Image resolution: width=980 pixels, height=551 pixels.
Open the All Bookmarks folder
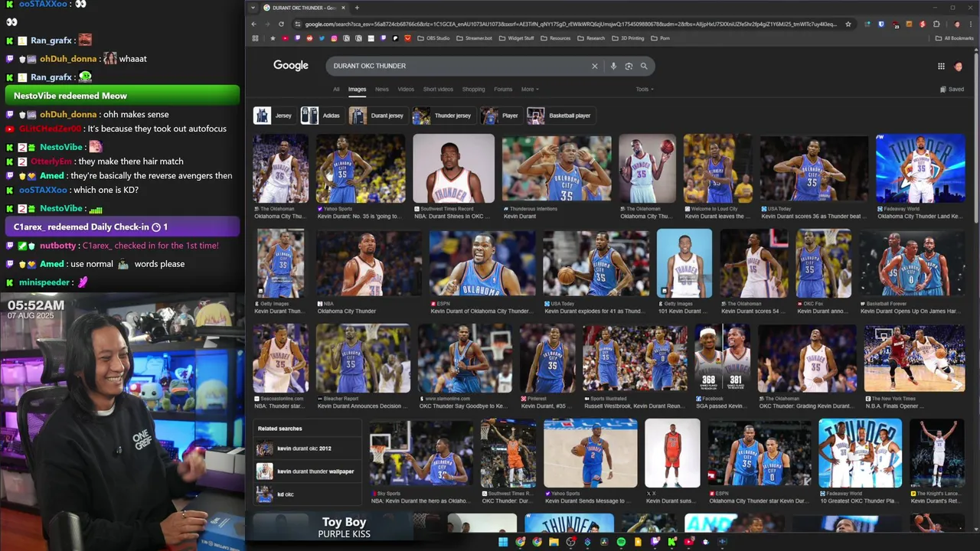[954, 38]
